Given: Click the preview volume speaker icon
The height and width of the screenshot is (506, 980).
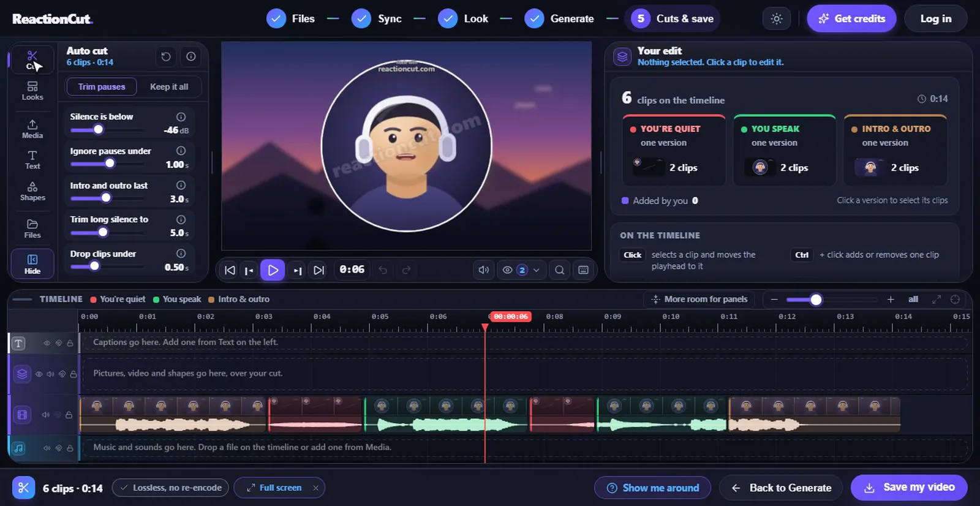Looking at the screenshot, I should coord(483,270).
